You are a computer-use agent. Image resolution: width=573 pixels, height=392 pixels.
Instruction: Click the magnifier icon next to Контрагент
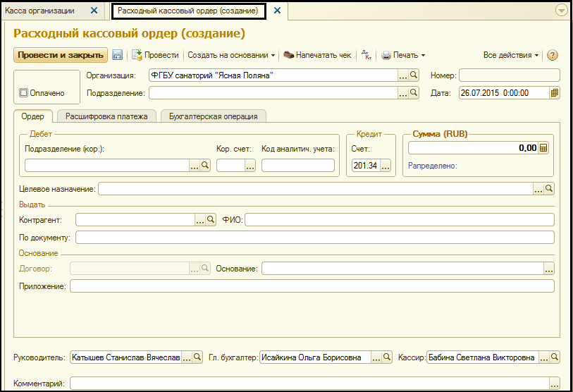[211, 220]
